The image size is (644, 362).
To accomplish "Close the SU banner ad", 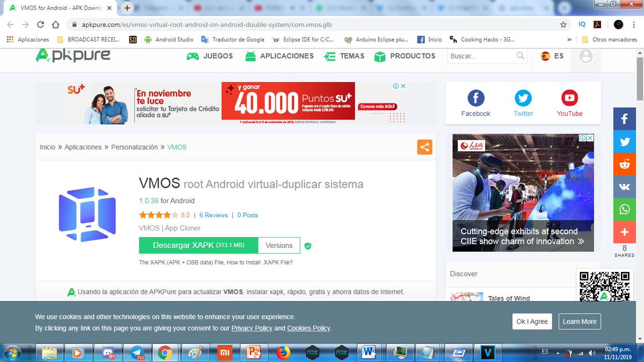I will [x=403, y=86].
